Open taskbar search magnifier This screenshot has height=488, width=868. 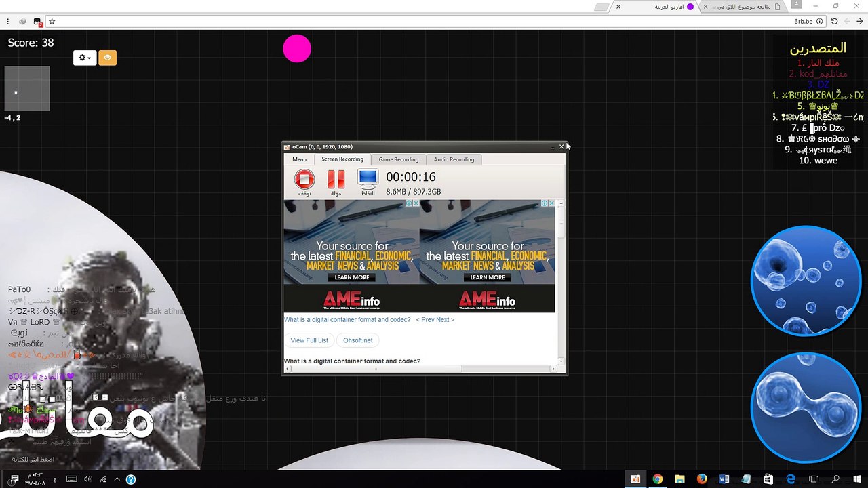pyautogui.click(x=835, y=479)
